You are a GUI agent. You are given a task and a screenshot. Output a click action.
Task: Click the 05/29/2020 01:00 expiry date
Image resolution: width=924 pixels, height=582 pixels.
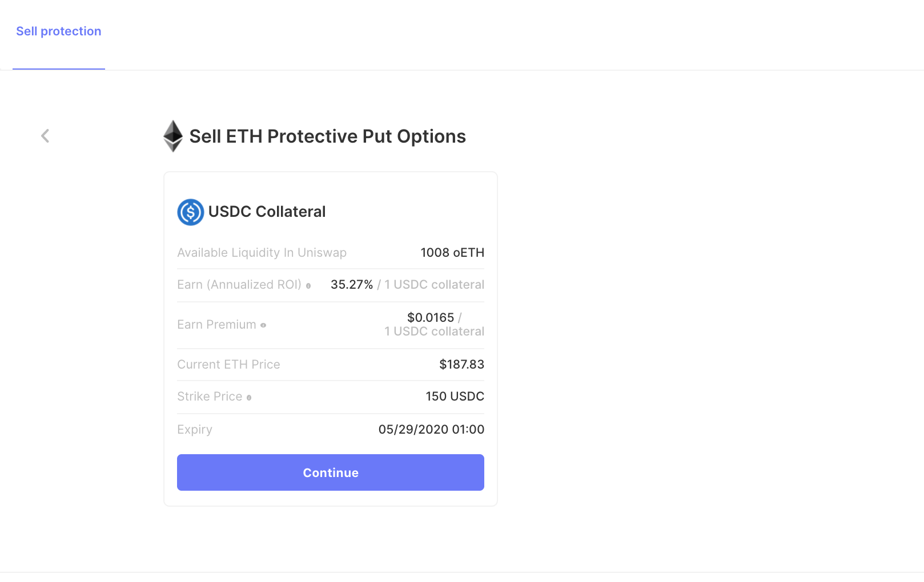tap(431, 430)
